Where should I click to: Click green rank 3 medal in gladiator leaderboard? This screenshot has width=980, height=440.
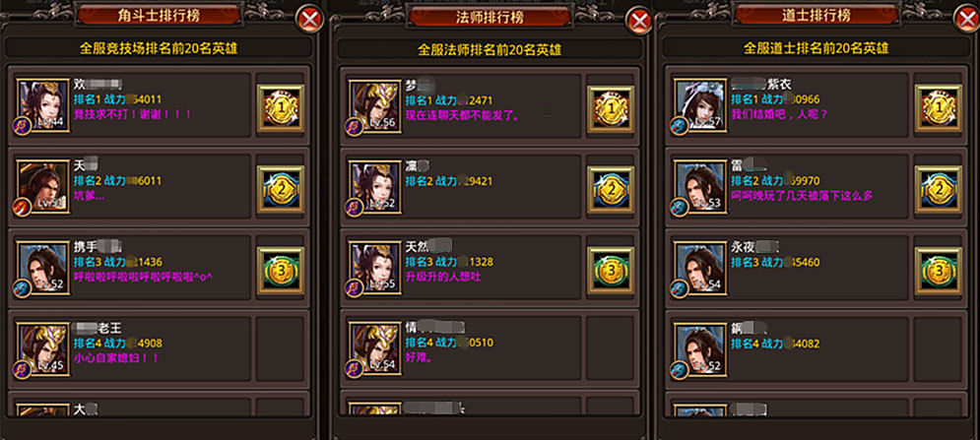coord(281,271)
